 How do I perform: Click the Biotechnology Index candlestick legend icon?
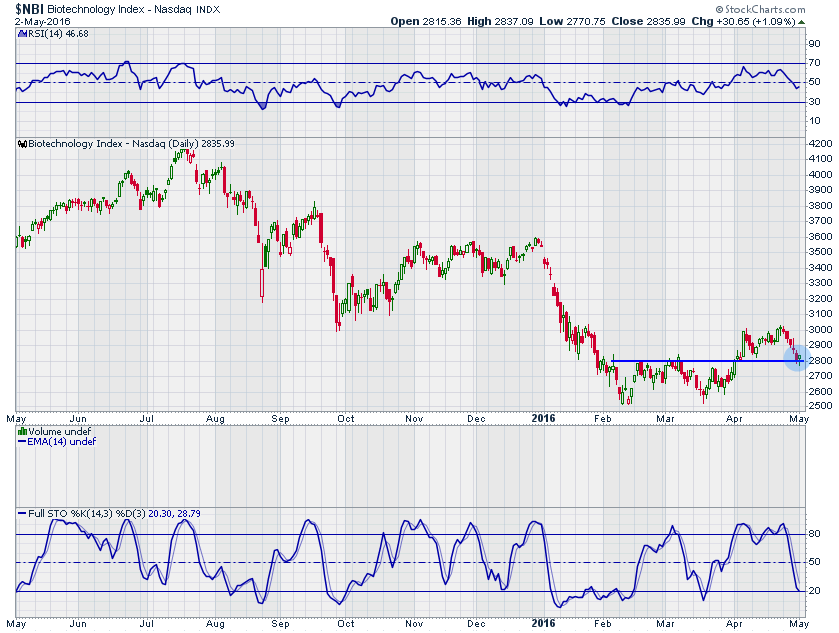coord(22,144)
